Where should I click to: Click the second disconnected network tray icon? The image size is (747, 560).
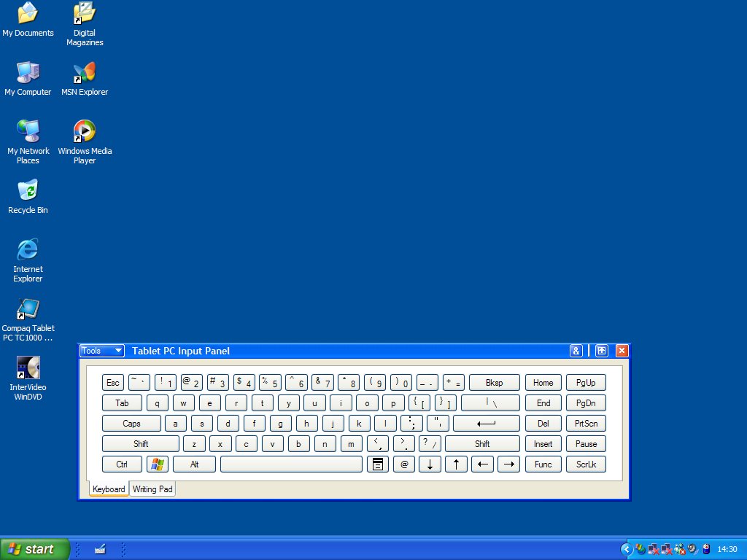point(667,550)
